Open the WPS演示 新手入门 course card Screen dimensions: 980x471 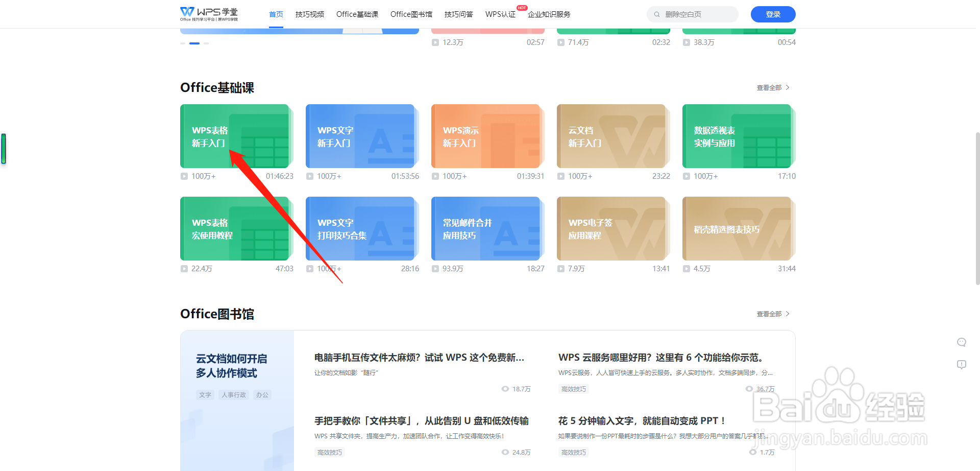point(488,136)
